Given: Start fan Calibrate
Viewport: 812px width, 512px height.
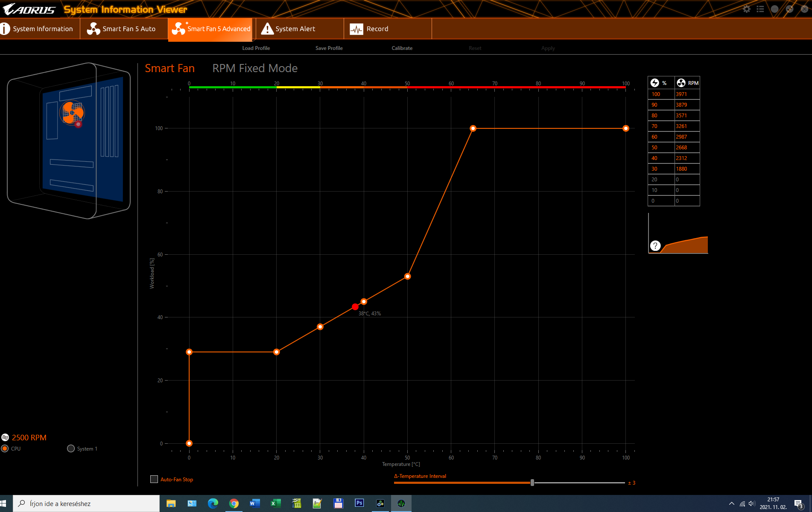Looking at the screenshot, I should [x=402, y=48].
